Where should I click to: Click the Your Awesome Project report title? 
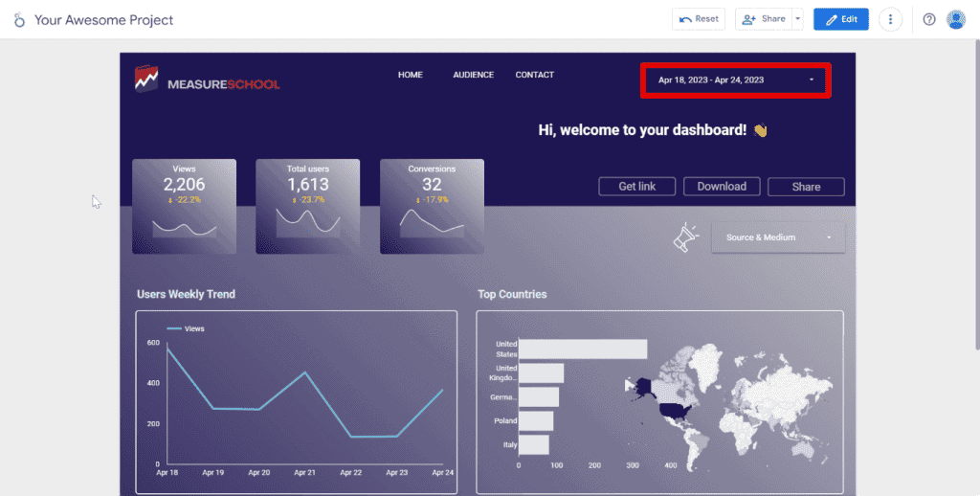click(x=103, y=20)
